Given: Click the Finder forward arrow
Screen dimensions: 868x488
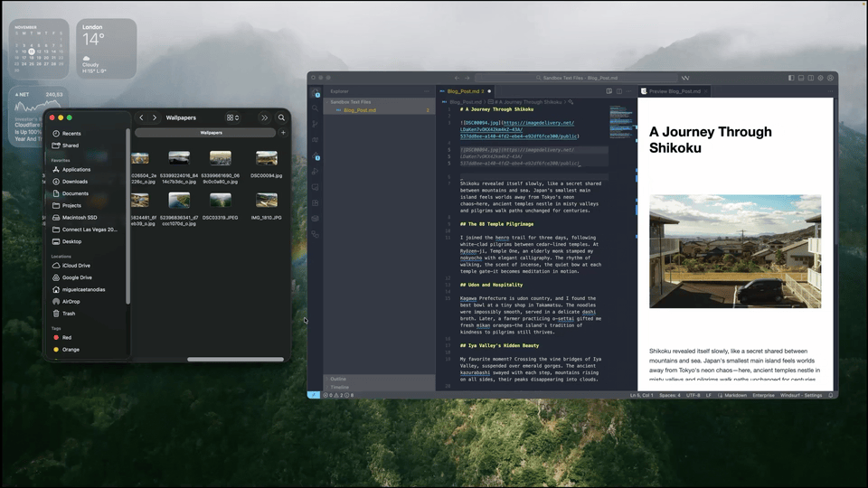Looking at the screenshot, I should point(155,117).
